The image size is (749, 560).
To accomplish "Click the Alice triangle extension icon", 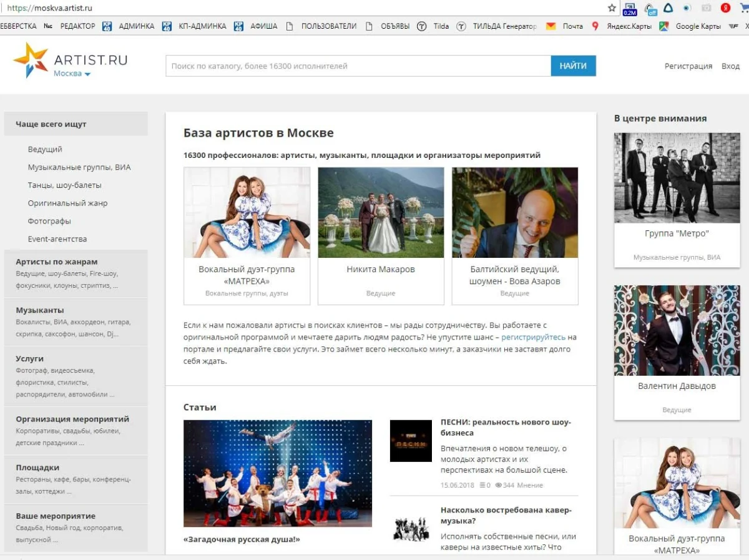I will tap(668, 8).
